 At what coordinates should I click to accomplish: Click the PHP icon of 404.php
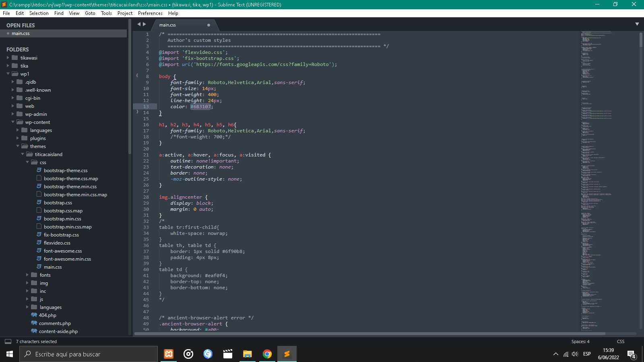coord(34,315)
